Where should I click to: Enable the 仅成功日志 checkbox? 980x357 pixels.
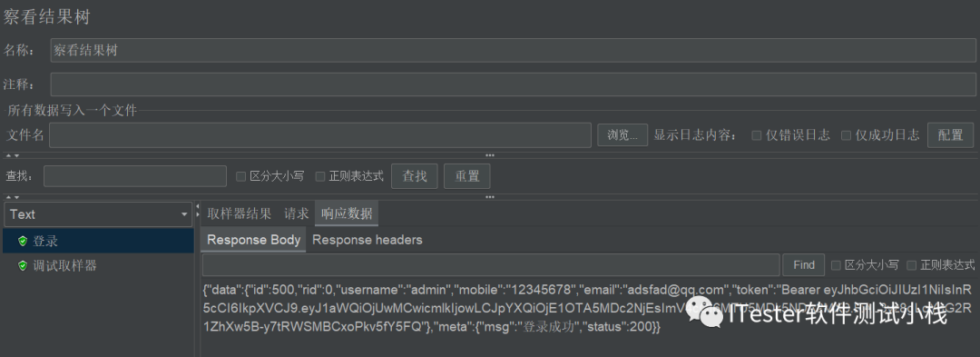pyautogui.click(x=846, y=135)
